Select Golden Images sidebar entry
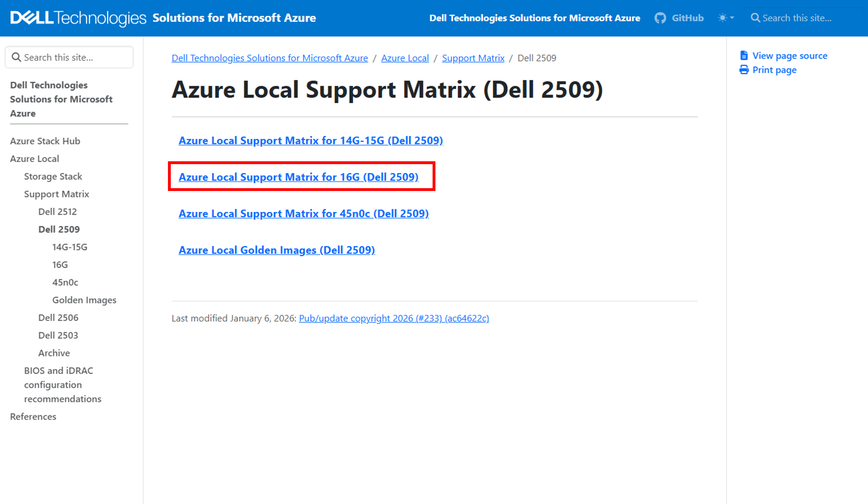This screenshot has width=868, height=504. tap(84, 300)
